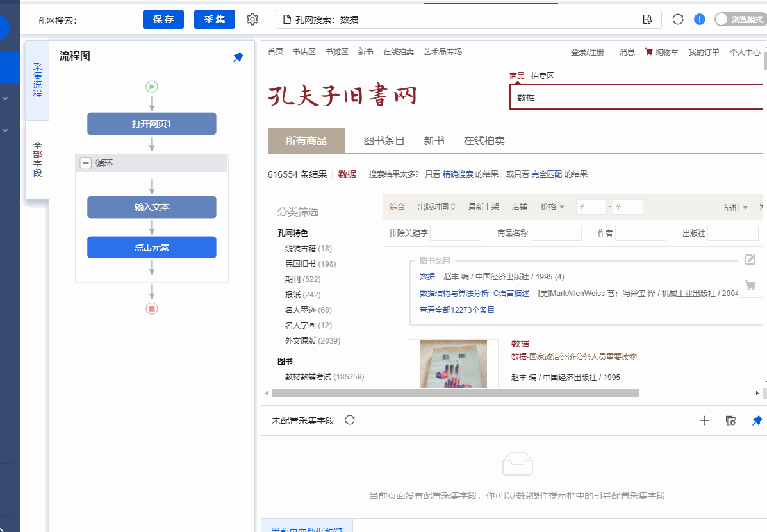The height and width of the screenshot is (532, 767).
Task: Click the floating shopping cart icon
Action: pyautogui.click(x=750, y=285)
